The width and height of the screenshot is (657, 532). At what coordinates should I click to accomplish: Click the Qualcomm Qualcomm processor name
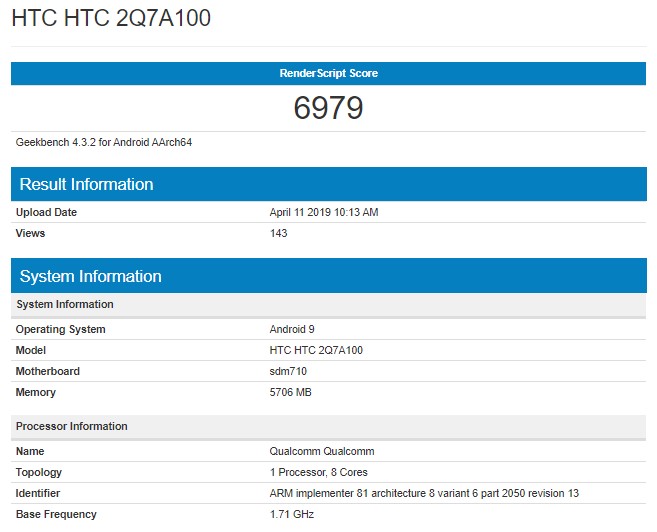(322, 451)
